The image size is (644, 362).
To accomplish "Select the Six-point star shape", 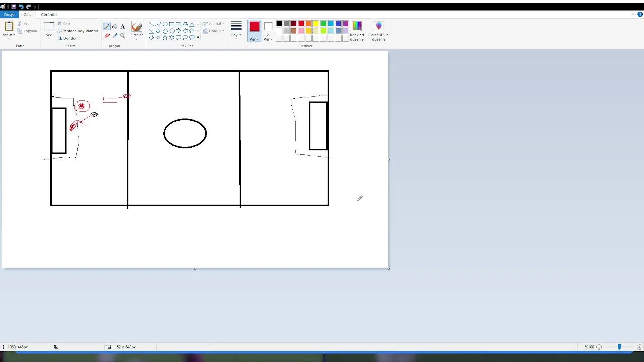I will click(x=172, y=38).
